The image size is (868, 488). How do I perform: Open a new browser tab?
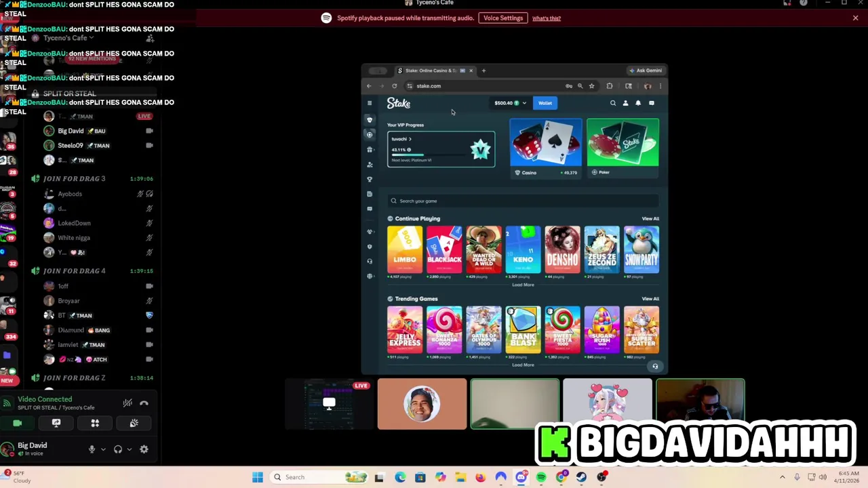[484, 70]
